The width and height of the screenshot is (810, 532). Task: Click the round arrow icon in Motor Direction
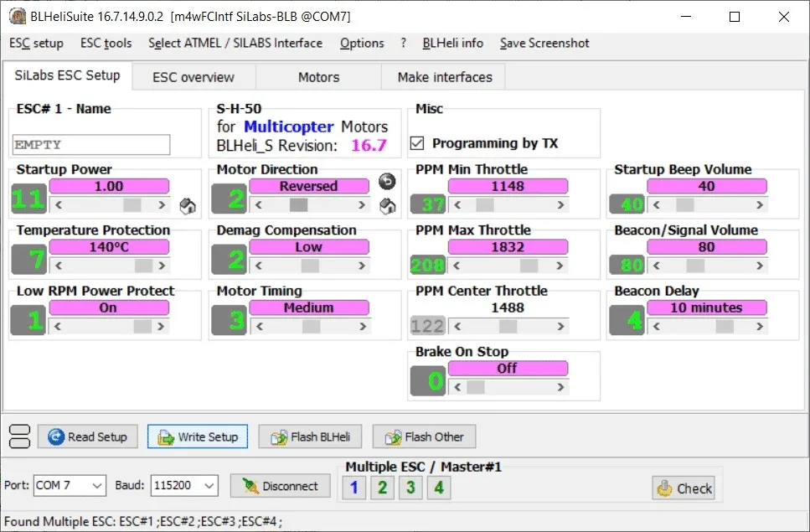click(x=386, y=182)
